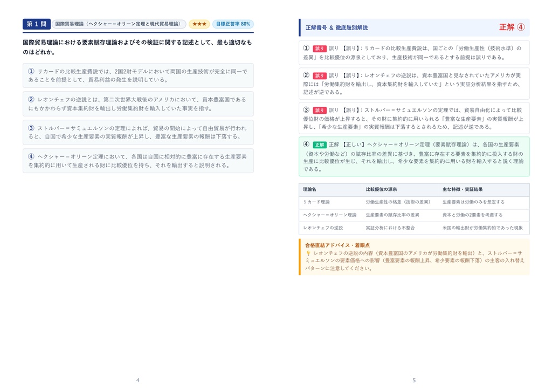Click the circled ② number in question choices
552x392 pixels.
(x=31, y=100)
